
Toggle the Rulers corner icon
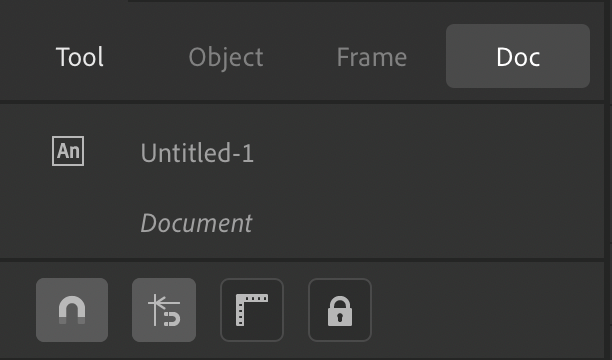252,310
